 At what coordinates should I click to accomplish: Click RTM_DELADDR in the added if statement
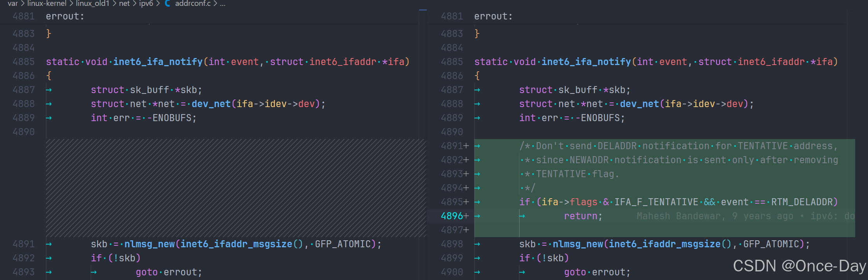pos(802,202)
